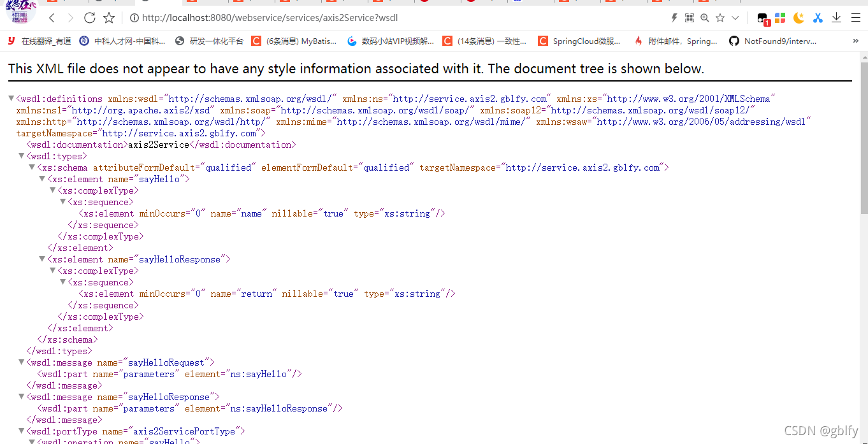Open the NotFound9/interv GitHub bookmark
Image resolution: width=868 pixels, height=444 pixels.
point(772,41)
